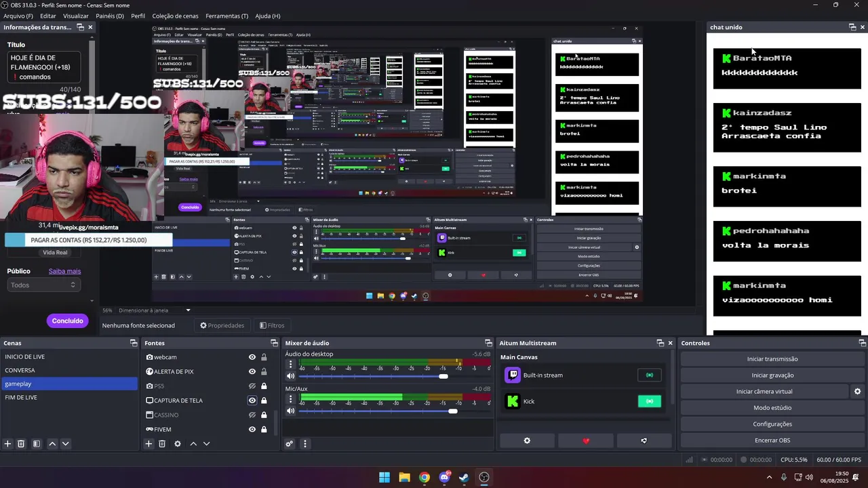
Task: Click Iniciar transmissão button
Action: point(772,359)
